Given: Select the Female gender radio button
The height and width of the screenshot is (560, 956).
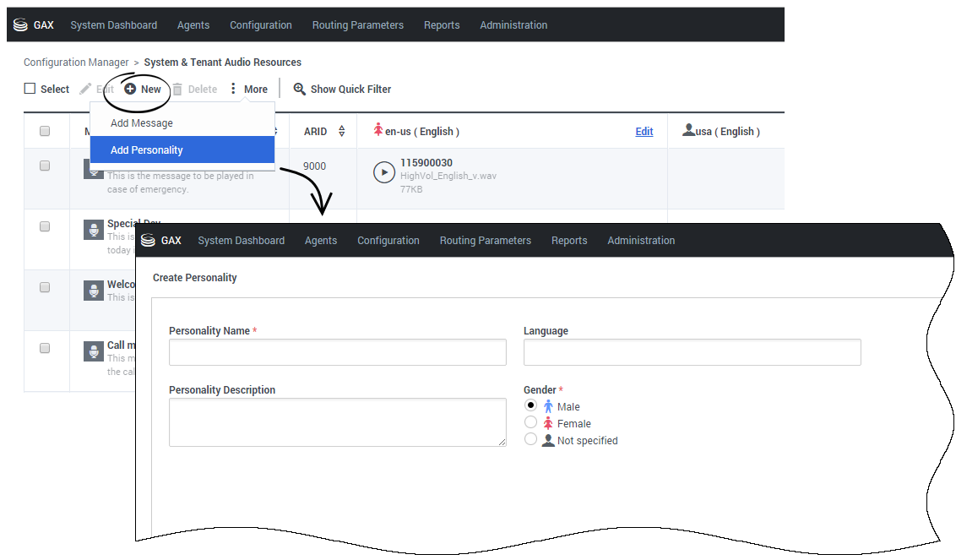Looking at the screenshot, I should click(x=530, y=422).
